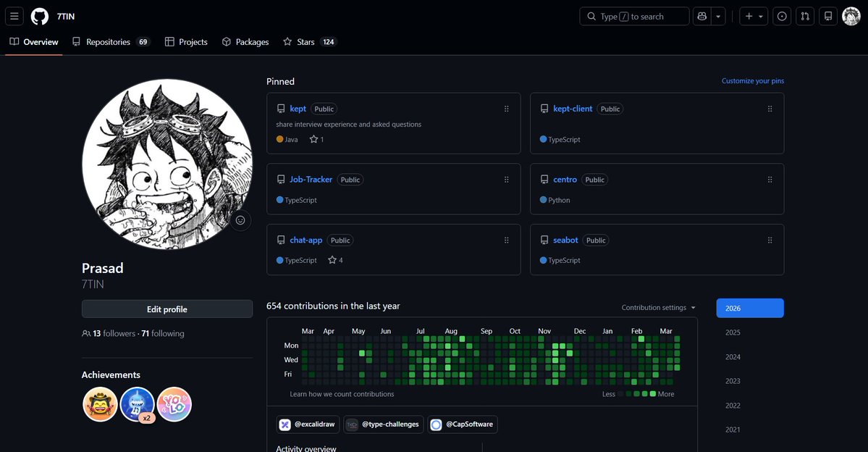
Task: Click the repo icon beside kept
Action: click(281, 109)
